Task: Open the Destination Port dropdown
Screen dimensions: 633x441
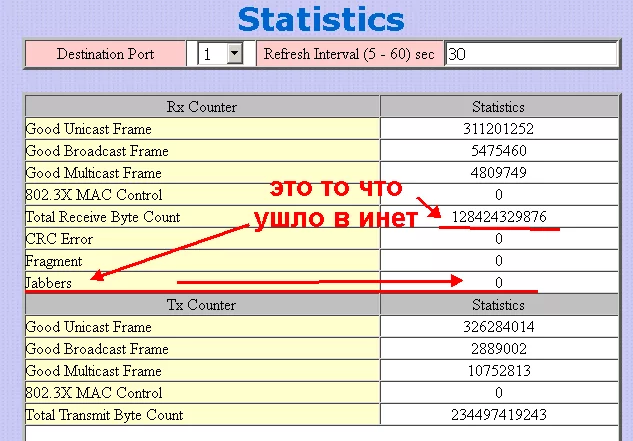Action: click(x=220, y=54)
